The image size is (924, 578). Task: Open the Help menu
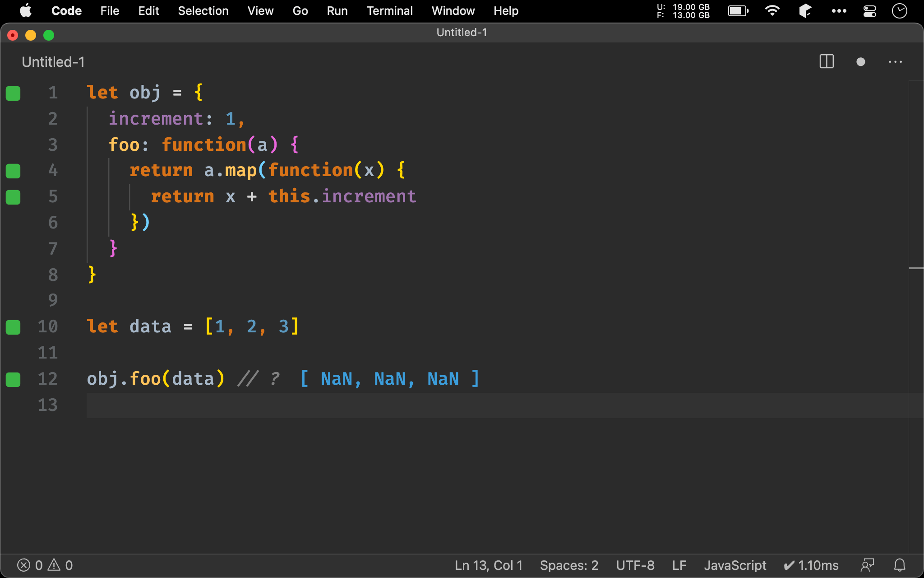[x=506, y=11]
